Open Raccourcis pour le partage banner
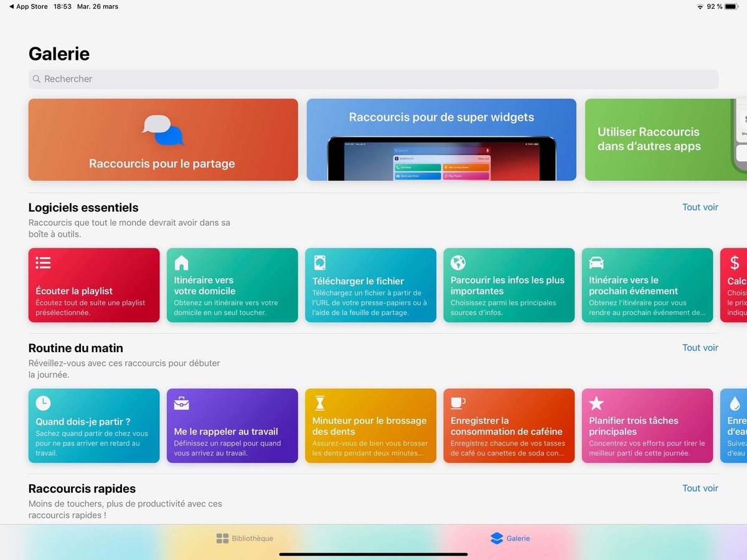 [x=163, y=140]
